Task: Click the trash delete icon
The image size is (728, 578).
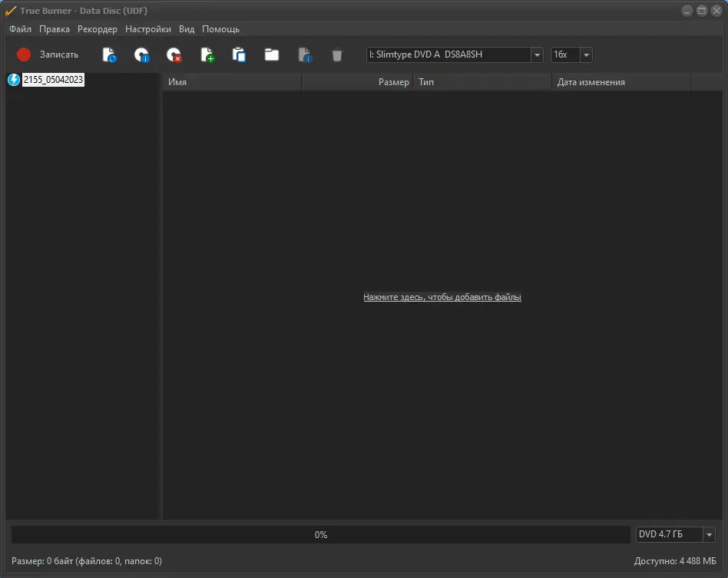Action: point(337,56)
